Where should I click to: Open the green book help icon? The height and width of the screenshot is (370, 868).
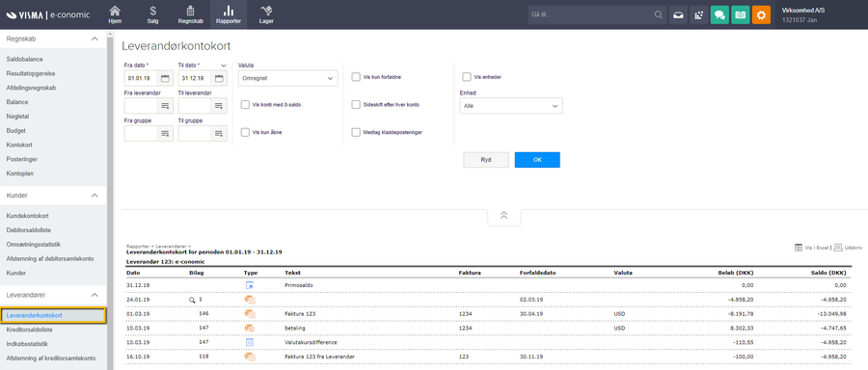pos(740,14)
